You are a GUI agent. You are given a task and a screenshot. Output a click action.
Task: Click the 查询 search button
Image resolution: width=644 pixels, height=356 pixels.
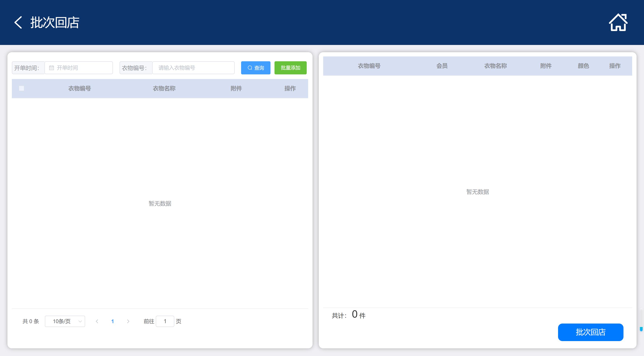point(256,68)
